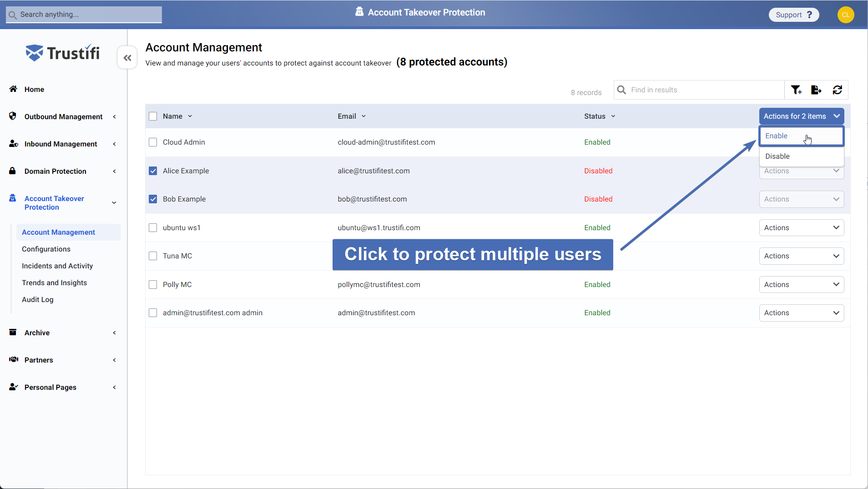Click the Outbound Management shield icon
Viewport: 868px width, 489px height.
[13, 116]
